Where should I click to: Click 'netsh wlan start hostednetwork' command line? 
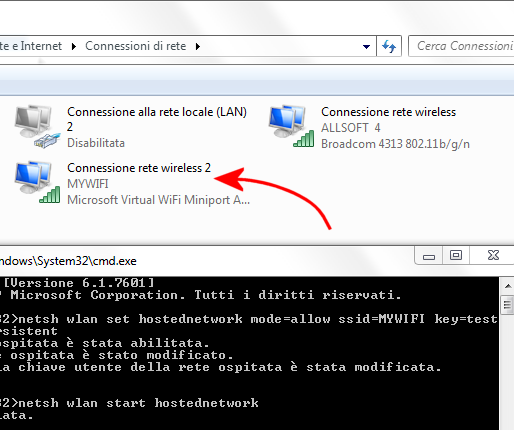(x=129, y=403)
